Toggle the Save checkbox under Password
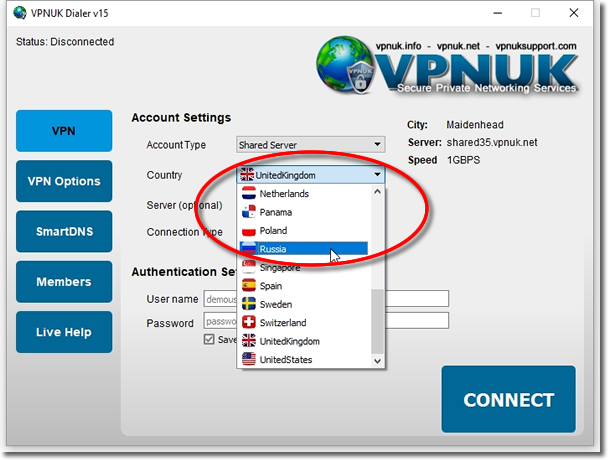608x460 pixels. (209, 339)
